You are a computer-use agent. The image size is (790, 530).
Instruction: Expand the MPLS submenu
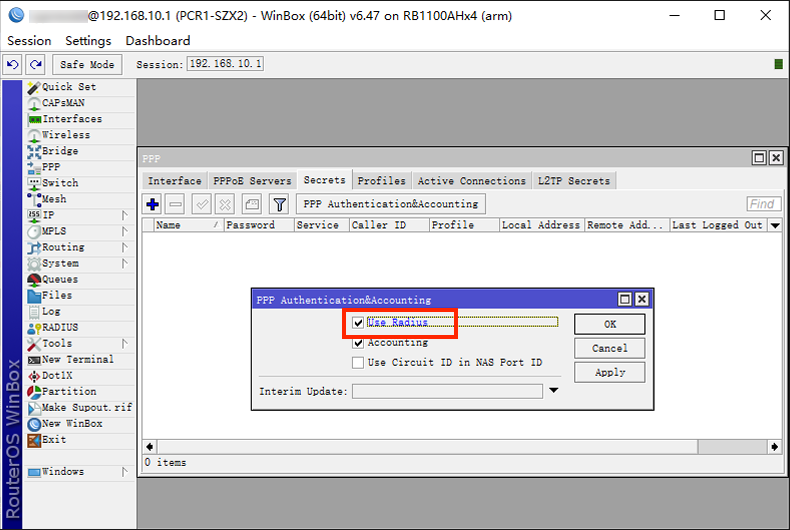tap(124, 231)
